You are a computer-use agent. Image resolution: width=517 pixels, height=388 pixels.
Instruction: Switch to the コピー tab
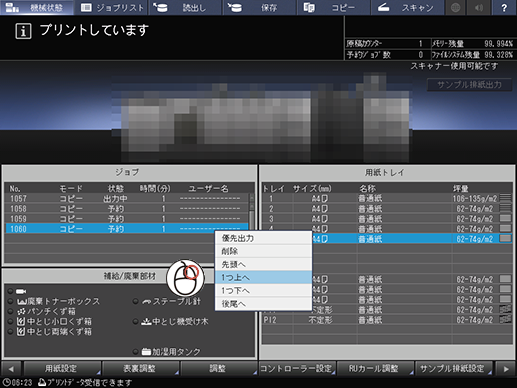333,7
